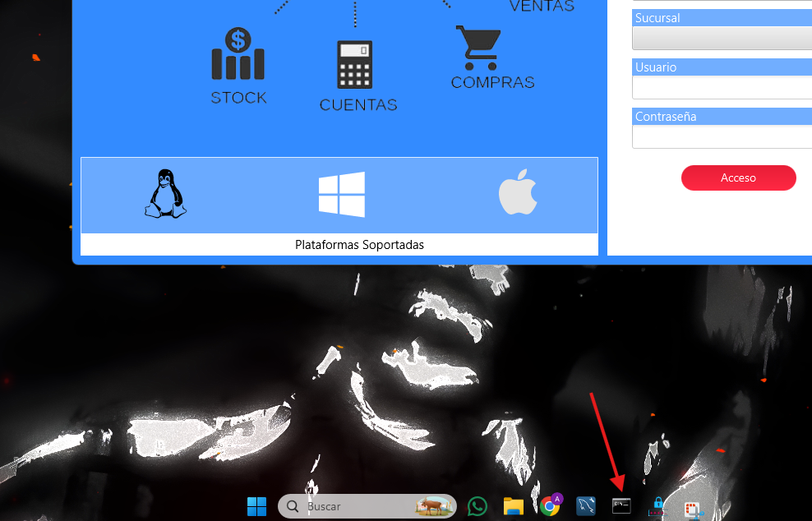Screen dimensions: 812x521
Task: Click the padlock app icon in taskbar
Action: pos(657,506)
